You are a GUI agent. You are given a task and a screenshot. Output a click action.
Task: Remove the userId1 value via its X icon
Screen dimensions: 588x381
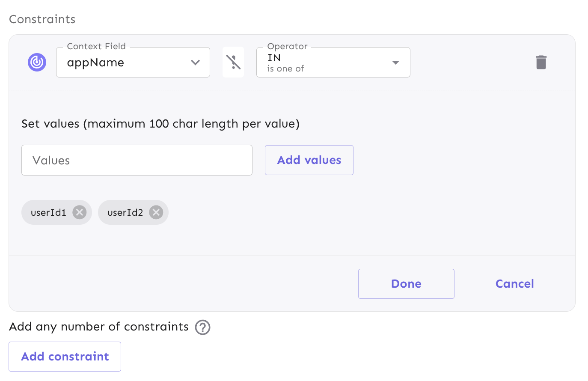[x=79, y=212]
